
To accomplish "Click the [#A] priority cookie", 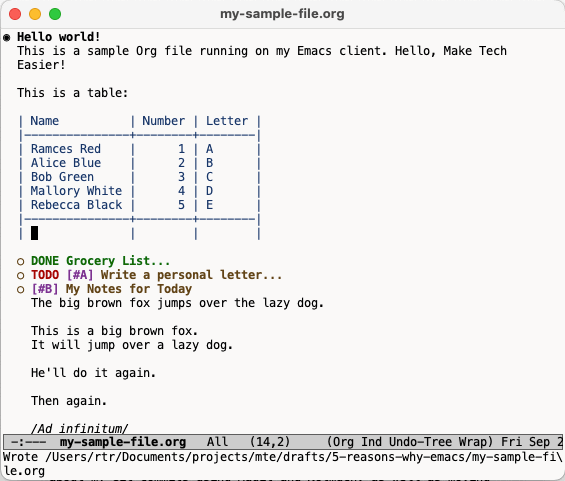I will (x=80, y=275).
